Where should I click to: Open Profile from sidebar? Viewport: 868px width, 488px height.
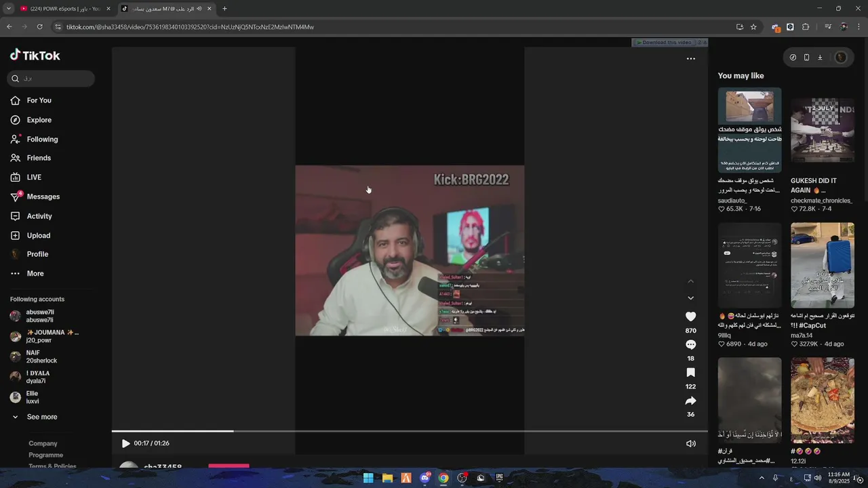click(x=37, y=254)
